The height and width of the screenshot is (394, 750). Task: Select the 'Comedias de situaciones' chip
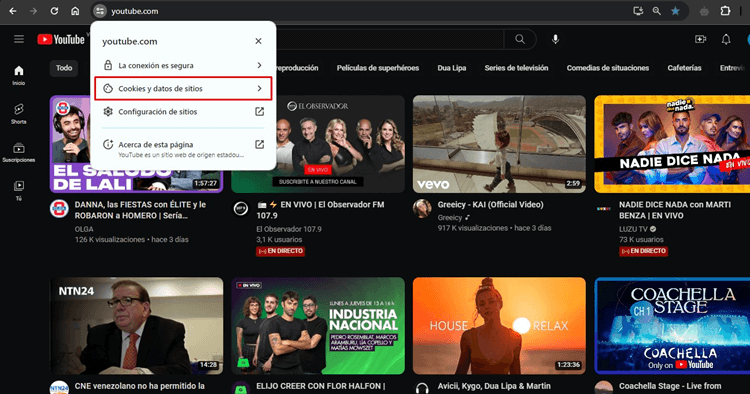pos(607,68)
